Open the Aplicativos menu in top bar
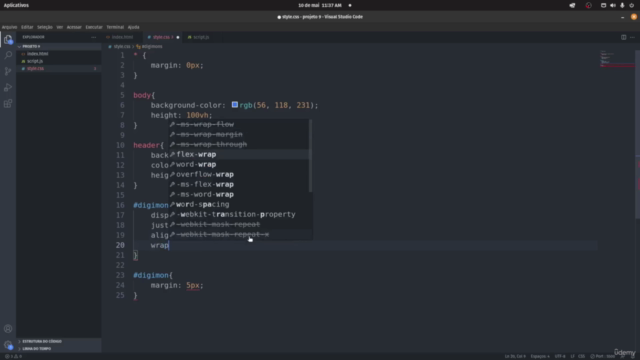 (16, 5)
